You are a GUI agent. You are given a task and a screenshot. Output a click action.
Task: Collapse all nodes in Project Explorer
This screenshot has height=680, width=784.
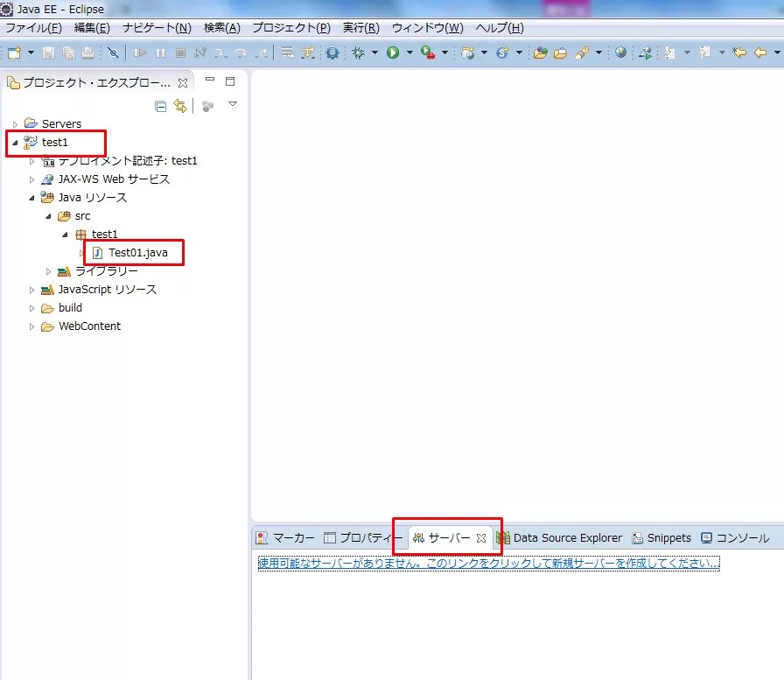coord(161,104)
